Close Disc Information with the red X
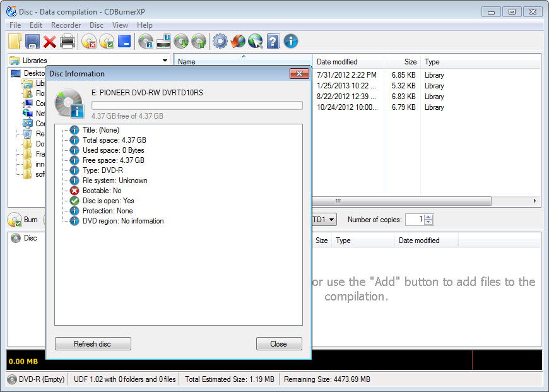 click(299, 74)
